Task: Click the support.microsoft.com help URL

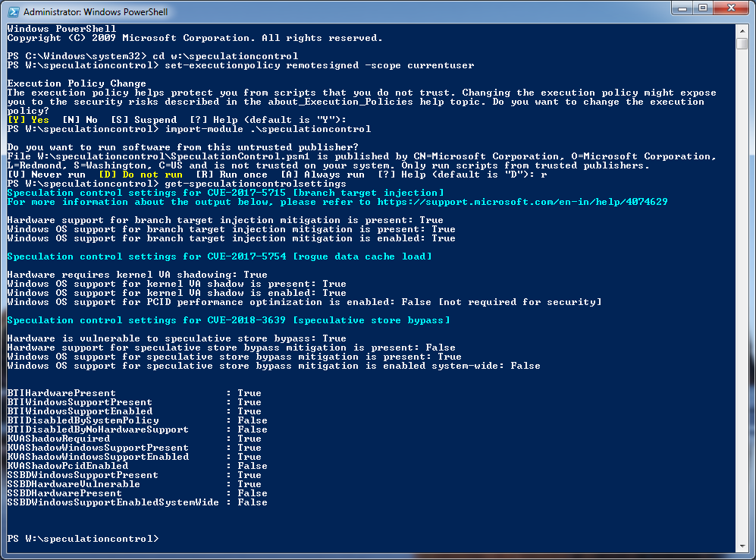Action: point(522,202)
